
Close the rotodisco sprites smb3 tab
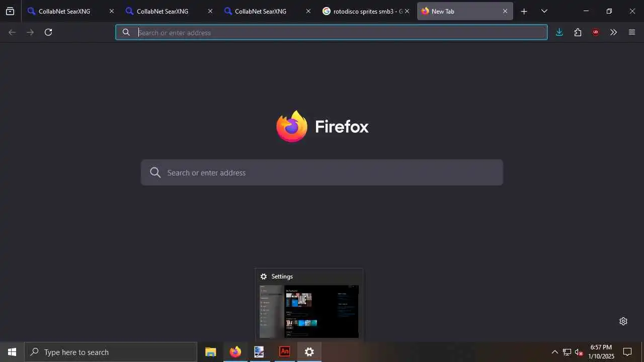[407, 11]
